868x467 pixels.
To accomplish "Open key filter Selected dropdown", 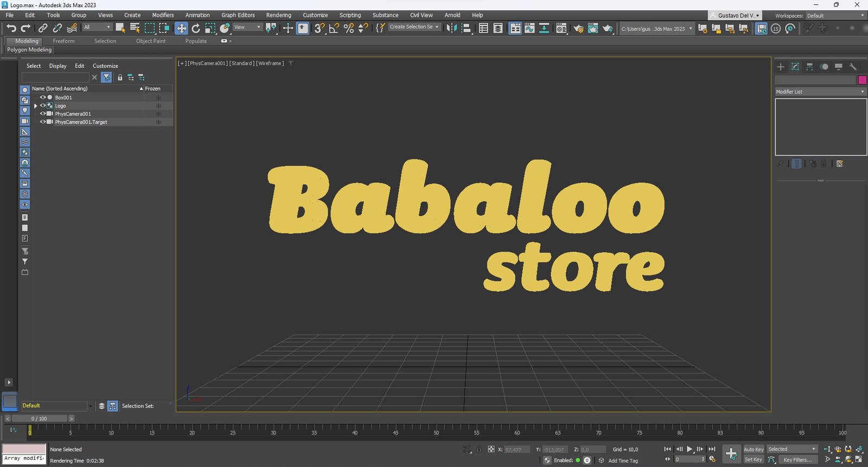I will point(792,449).
